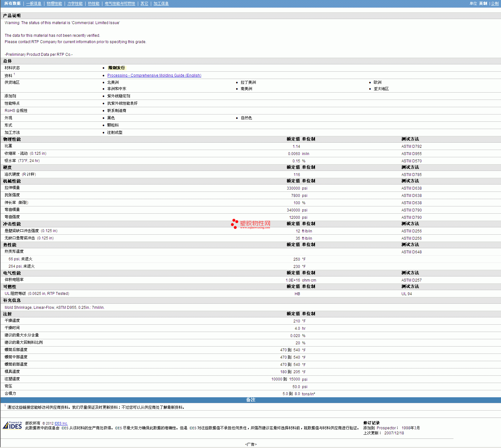This screenshot has width=501, height=448.
Task: Click the ASTM D648 test method text
Action: (x=411, y=252)
